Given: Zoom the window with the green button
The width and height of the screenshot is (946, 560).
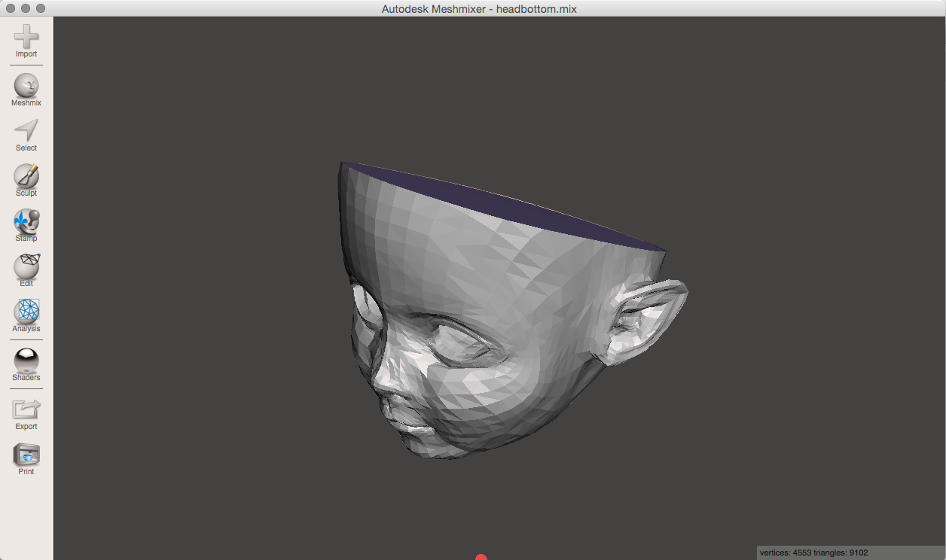Looking at the screenshot, I should pos(41,8).
